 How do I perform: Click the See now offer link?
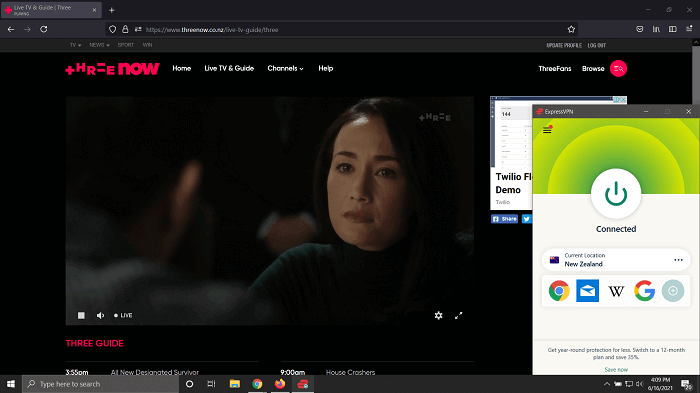tap(616, 369)
